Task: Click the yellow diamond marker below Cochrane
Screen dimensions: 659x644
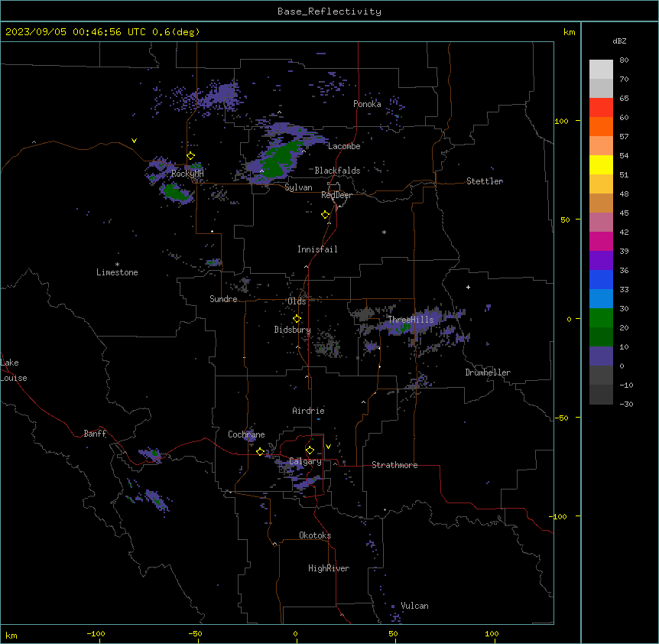Action: coord(260,451)
